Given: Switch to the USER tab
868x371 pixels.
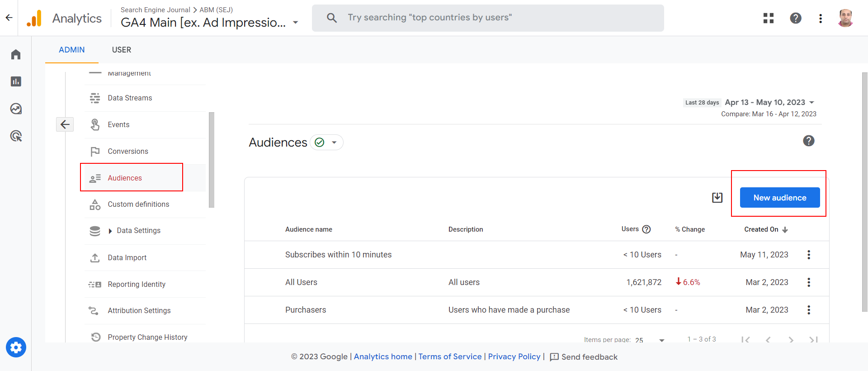Looking at the screenshot, I should [x=121, y=50].
